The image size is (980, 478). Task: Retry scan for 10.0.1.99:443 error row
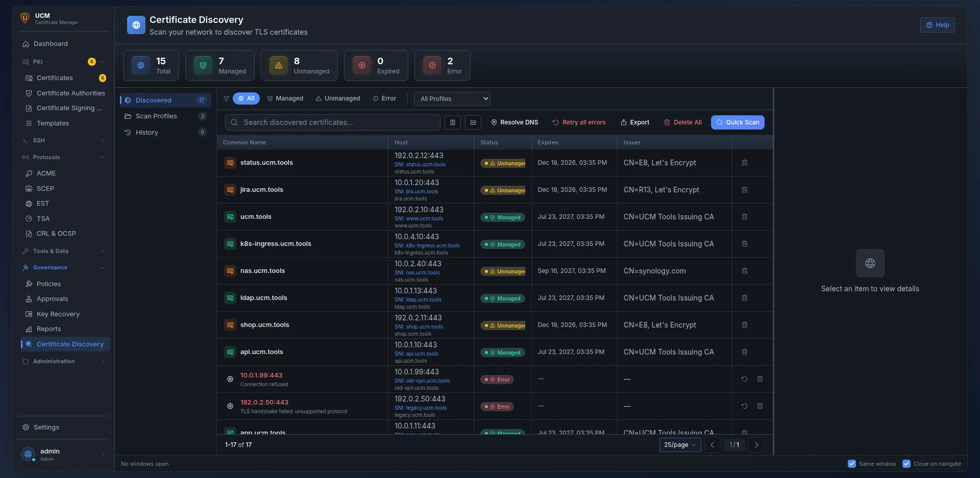coord(744,379)
